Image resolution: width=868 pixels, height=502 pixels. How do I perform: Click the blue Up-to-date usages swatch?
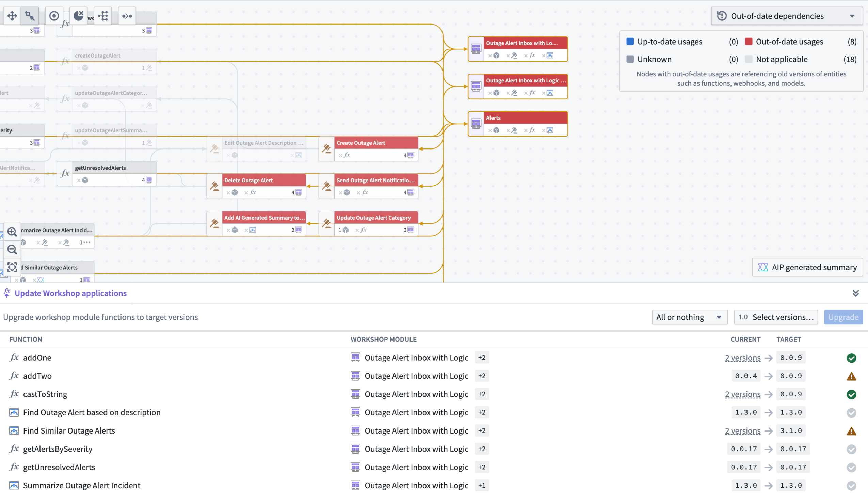coord(630,41)
